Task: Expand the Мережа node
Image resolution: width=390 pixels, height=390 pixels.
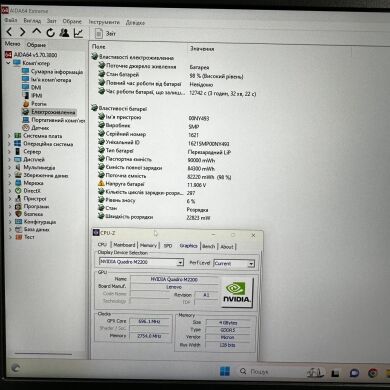Action: [9, 183]
